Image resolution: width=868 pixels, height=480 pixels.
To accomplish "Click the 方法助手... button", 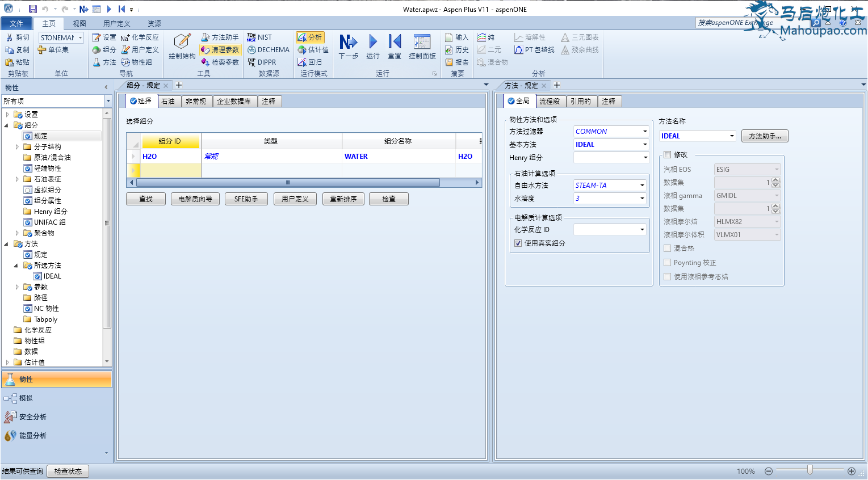I will (x=764, y=136).
